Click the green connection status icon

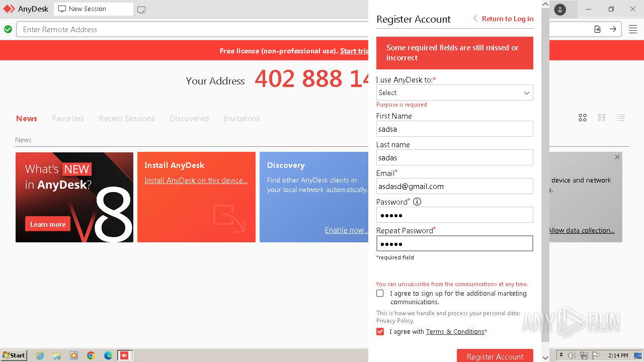8,29
